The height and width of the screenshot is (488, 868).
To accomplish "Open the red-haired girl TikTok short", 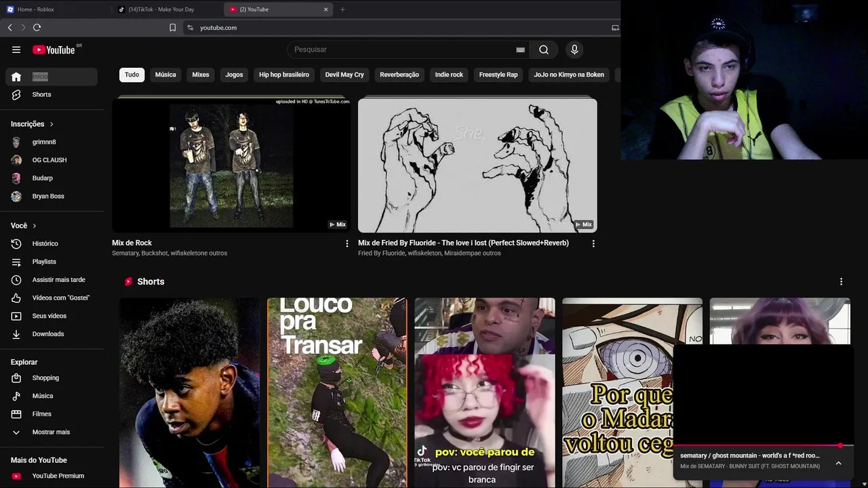I will (485, 393).
